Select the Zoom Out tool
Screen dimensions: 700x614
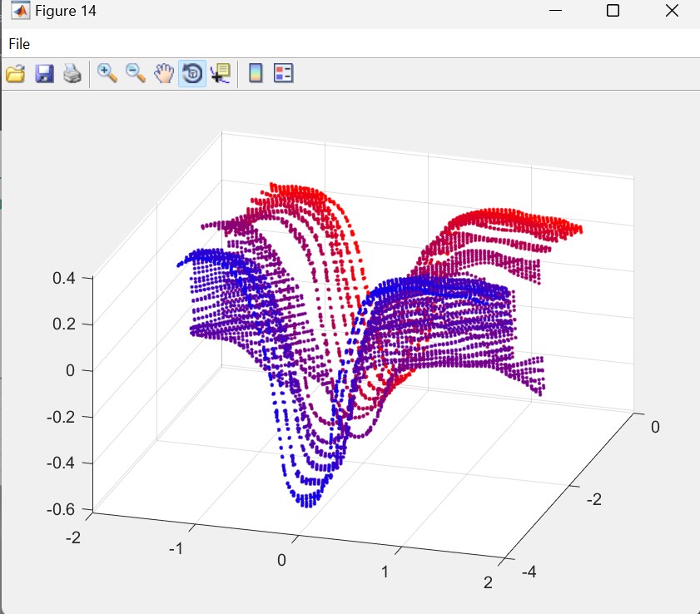coord(136,73)
